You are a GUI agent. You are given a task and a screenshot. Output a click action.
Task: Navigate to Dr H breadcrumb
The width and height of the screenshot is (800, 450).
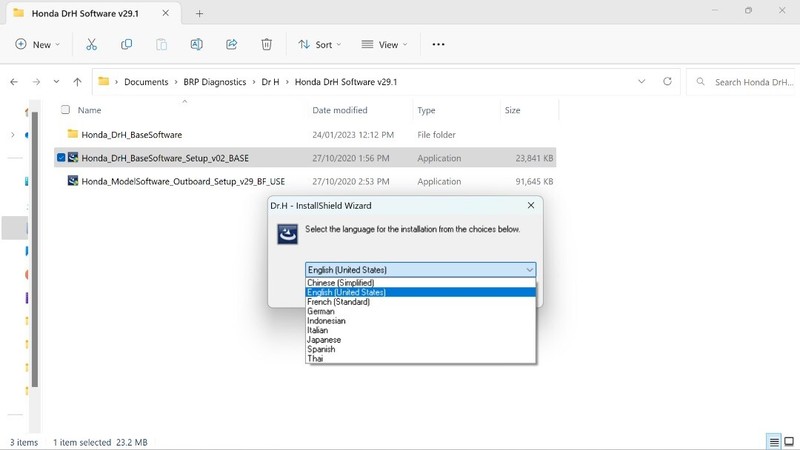click(x=270, y=82)
